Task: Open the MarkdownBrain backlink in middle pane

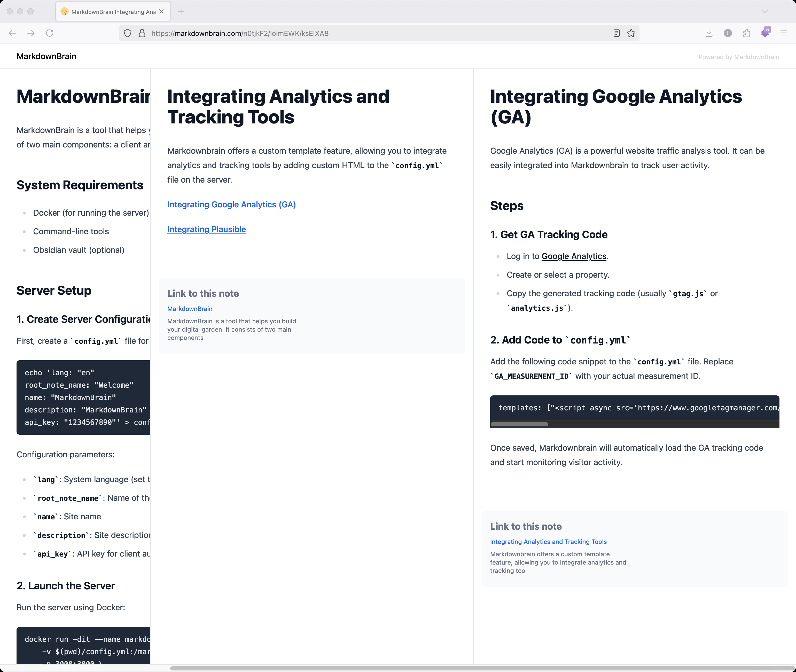Action: click(190, 309)
